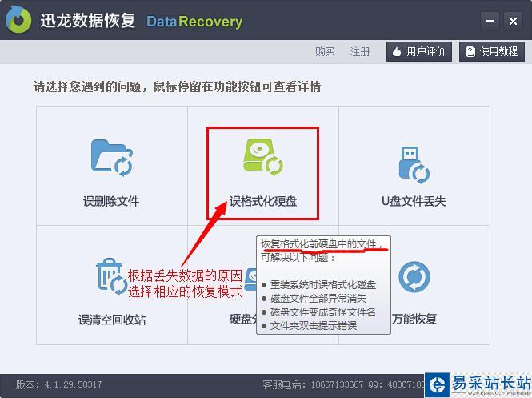Select the green hard disk format icon
Screen dimensions: 532x398
point(262,156)
